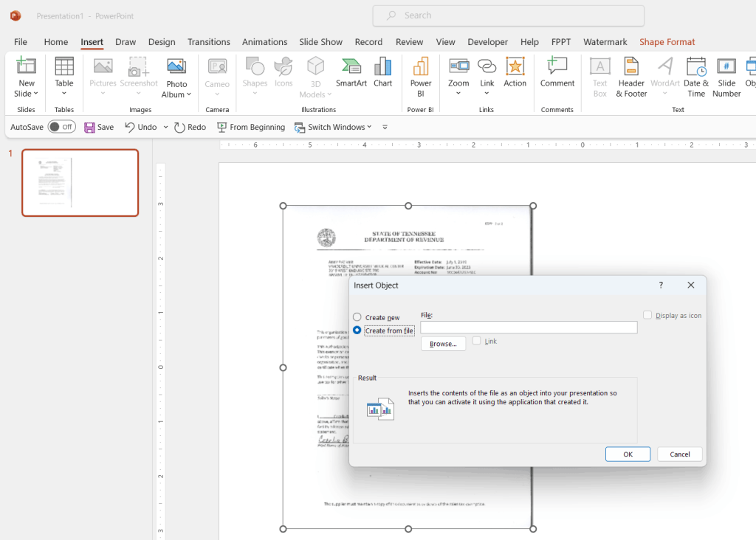Toggle the AutoSave switch
The height and width of the screenshot is (540, 756).
62,126
